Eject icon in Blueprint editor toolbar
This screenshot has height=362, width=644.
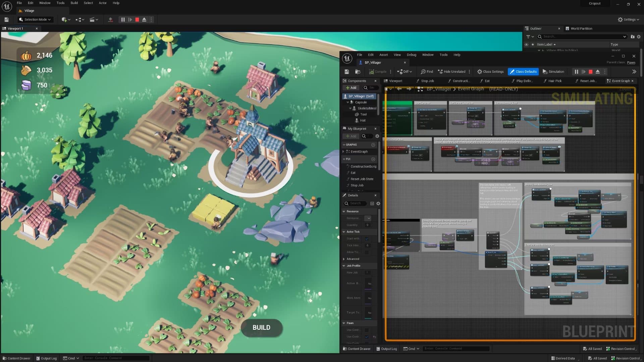click(x=598, y=72)
